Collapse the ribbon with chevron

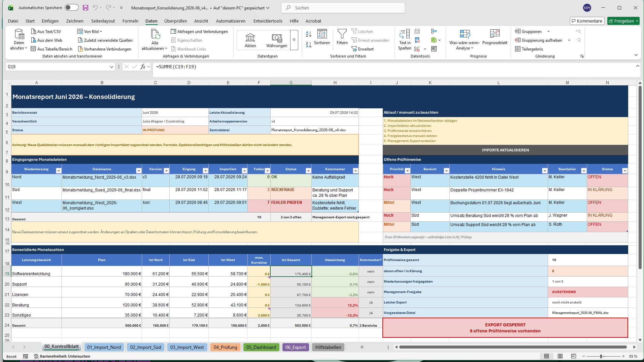coord(636,55)
